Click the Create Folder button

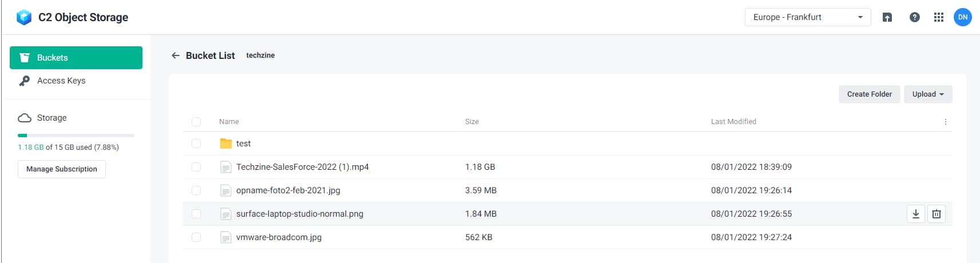(x=870, y=94)
